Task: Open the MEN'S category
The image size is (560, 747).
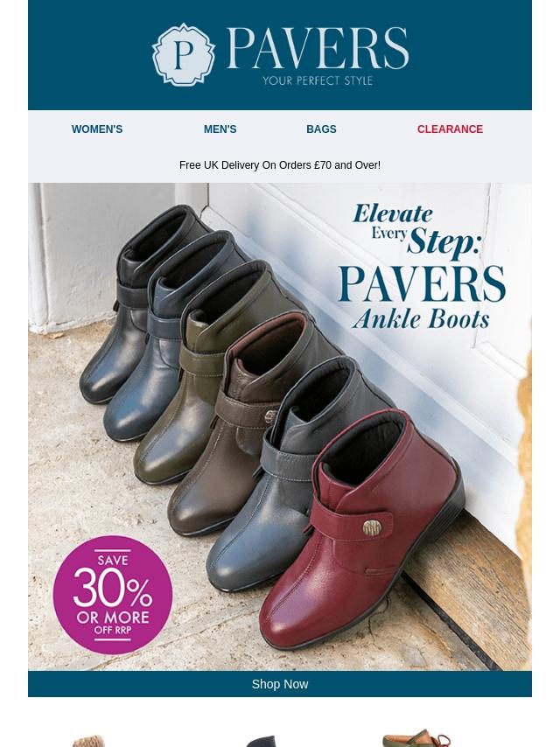Action: tap(220, 129)
